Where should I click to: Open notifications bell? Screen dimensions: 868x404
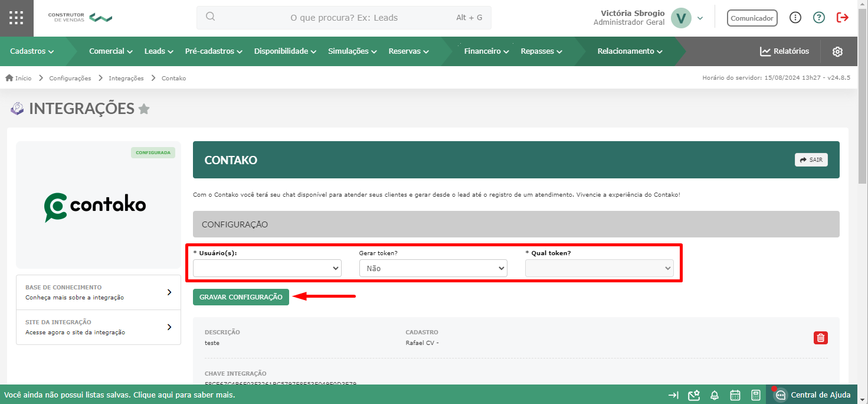715,395
